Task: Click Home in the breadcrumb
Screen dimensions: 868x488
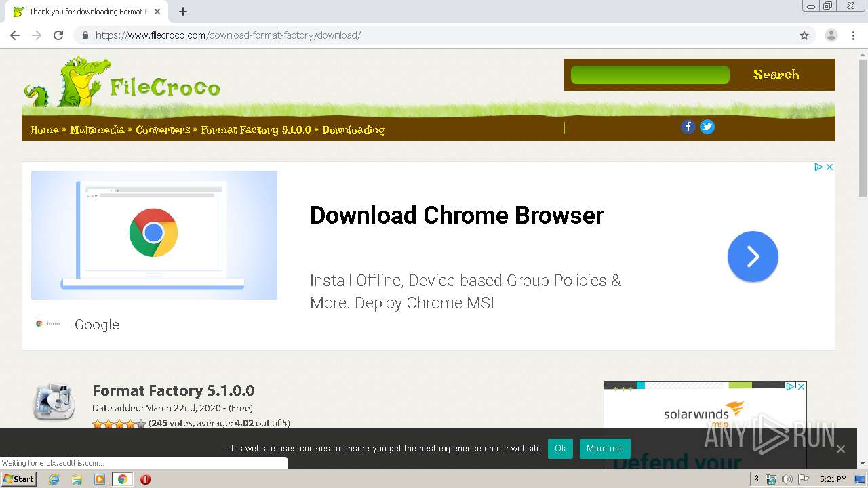Action: 45,129
